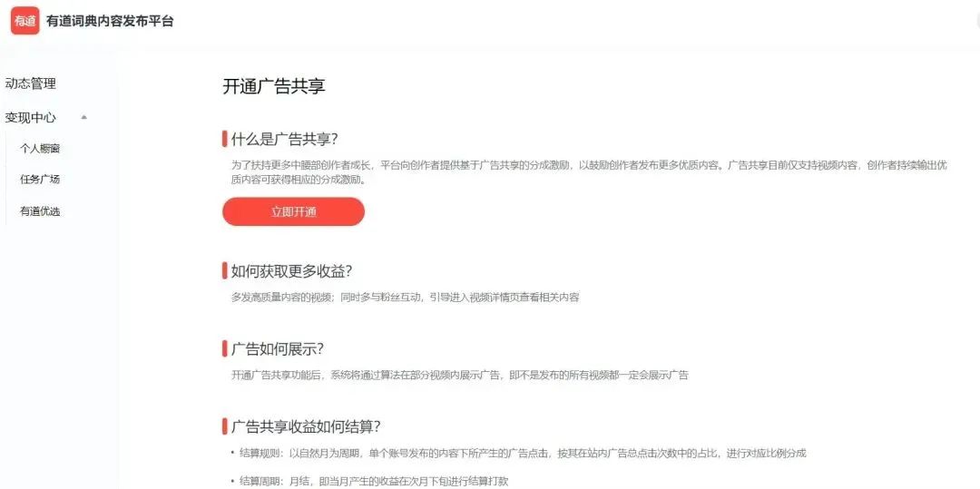Select the 如何获取更多收益？ heading
The width and height of the screenshot is (980, 489).
pyautogui.click(x=292, y=271)
